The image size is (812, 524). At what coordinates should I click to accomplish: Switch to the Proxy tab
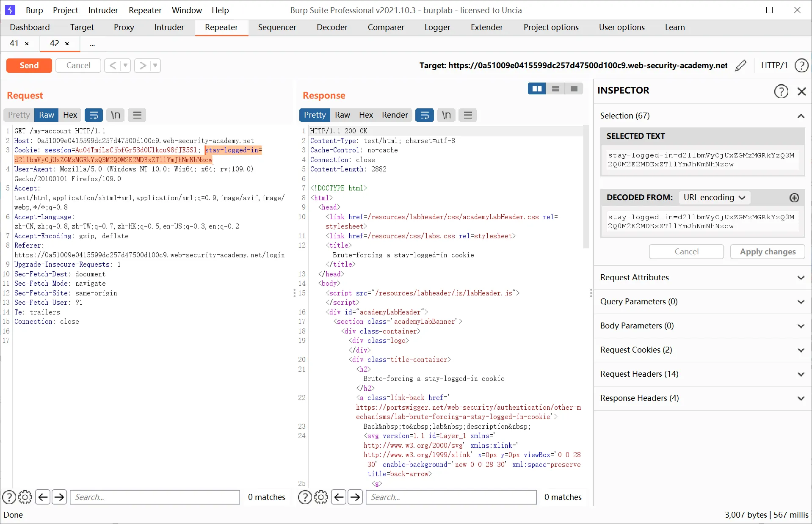124,28
